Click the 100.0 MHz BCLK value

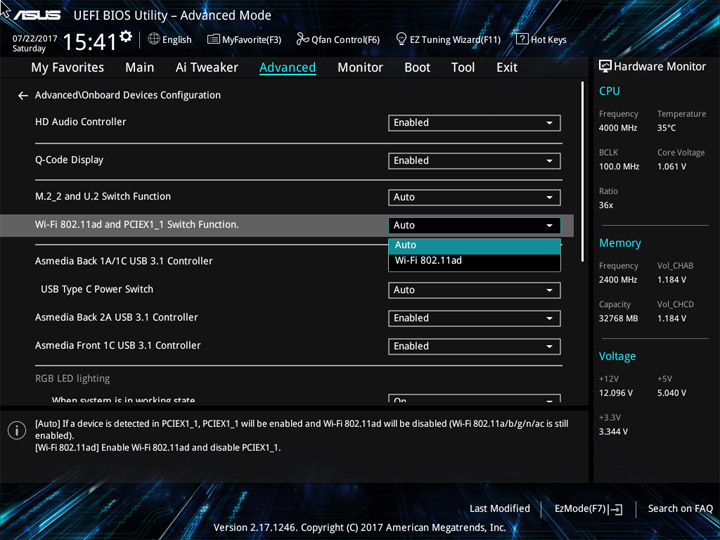pos(619,167)
